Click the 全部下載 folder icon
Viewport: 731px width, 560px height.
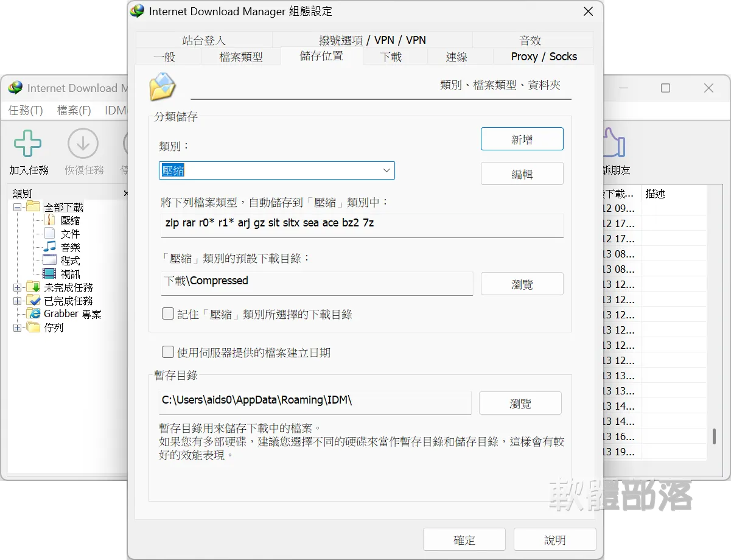(x=33, y=207)
